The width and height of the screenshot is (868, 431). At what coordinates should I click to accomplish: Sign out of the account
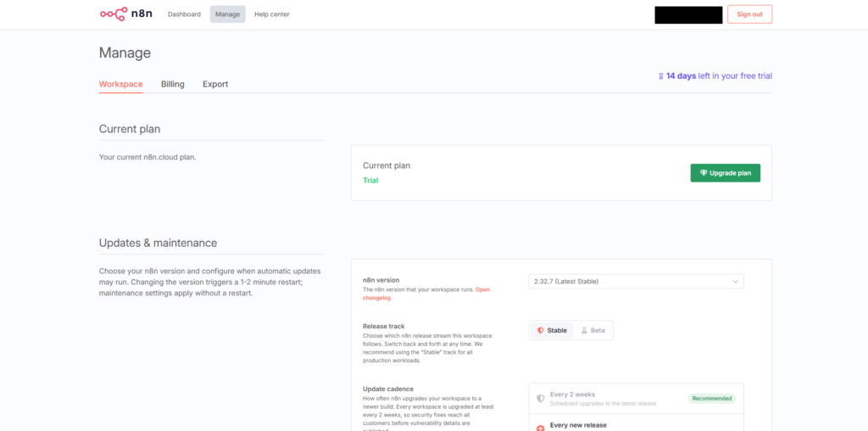coord(749,14)
